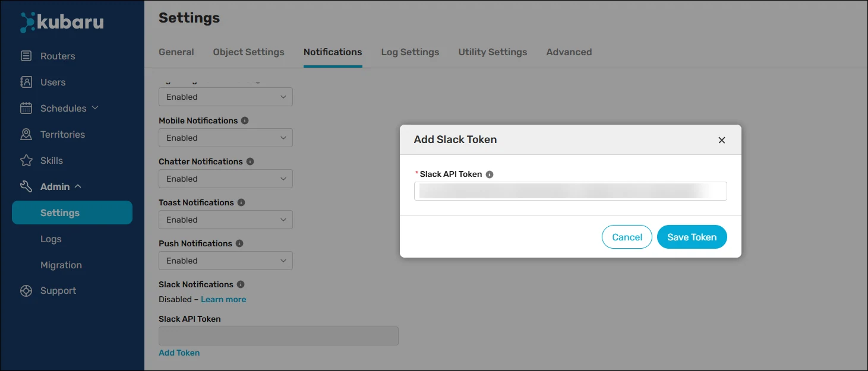The height and width of the screenshot is (371, 868).
Task: Click info icon next to Slack Notifications
Action: pos(241,284)
